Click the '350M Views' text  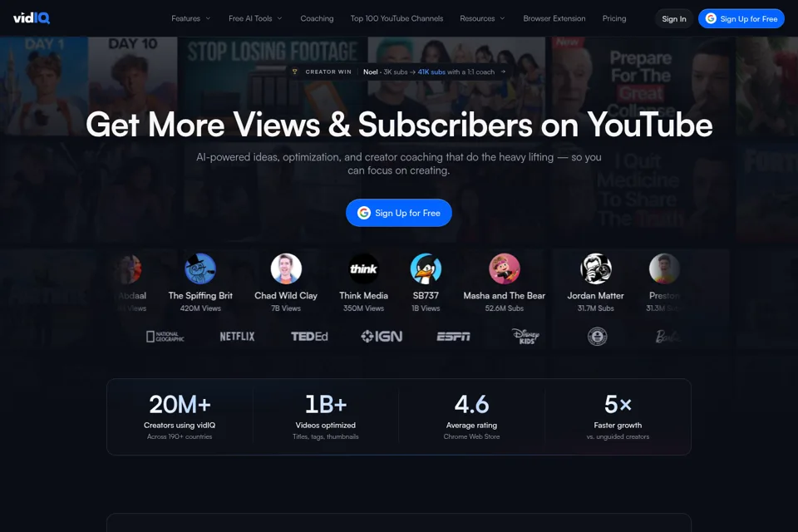[363, 308]
